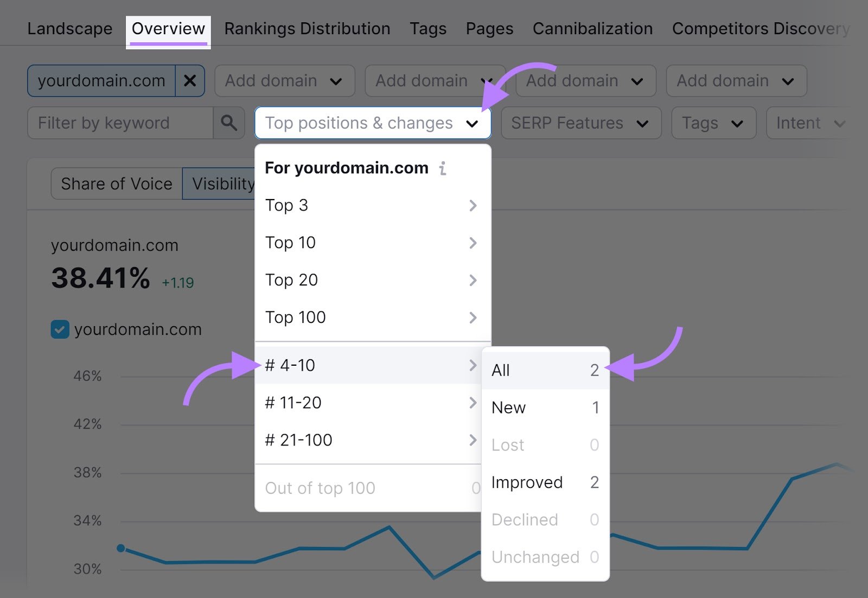The width and height of the screenshot is (868, 598).
Task: Toggle the yourdomain.com checkbox below the chart
Action: [x=60, y=329]
